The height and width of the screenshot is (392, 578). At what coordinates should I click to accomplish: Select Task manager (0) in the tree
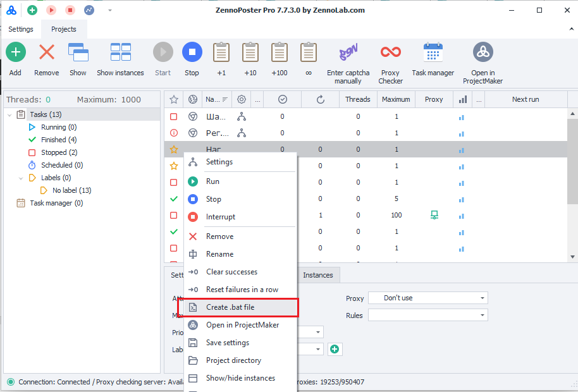pyautogui.click(x=56, y=203)
